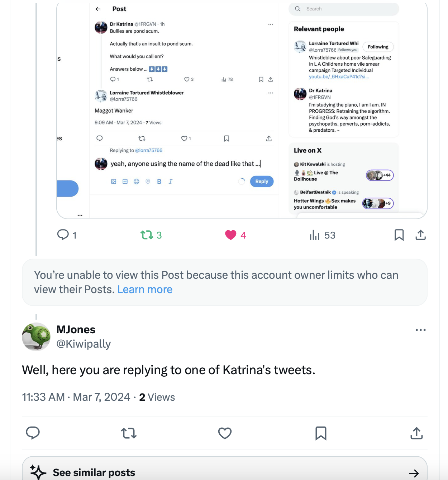Open the more options menu on MJones's post
The image size is (448, 480).
[x=420, y=330]
